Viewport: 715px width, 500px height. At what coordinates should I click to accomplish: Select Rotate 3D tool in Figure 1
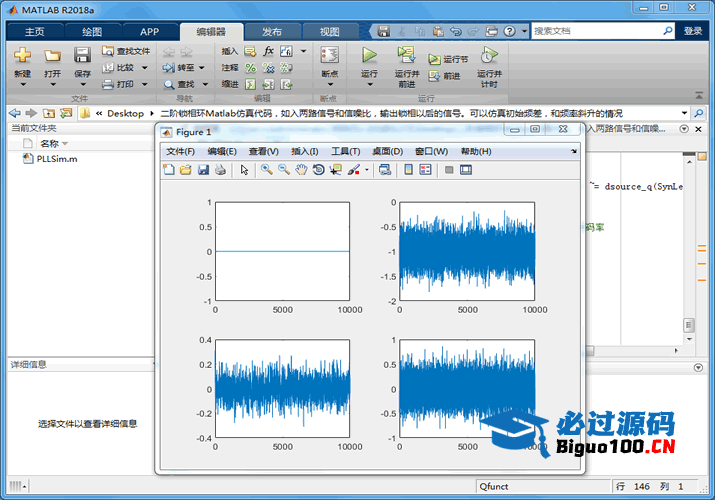pyautogui.click(x=318, y=170)
